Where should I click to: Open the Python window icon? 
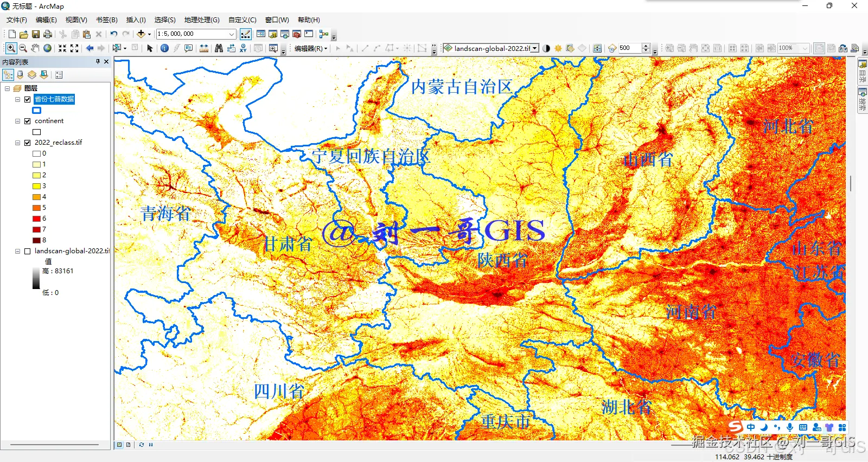[x=309, y=34]
